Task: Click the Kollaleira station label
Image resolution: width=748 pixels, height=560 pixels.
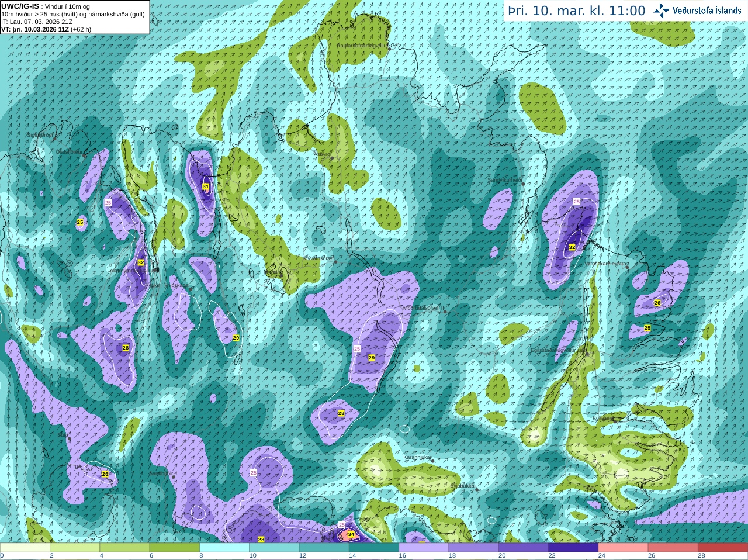Action: [604, 418]
